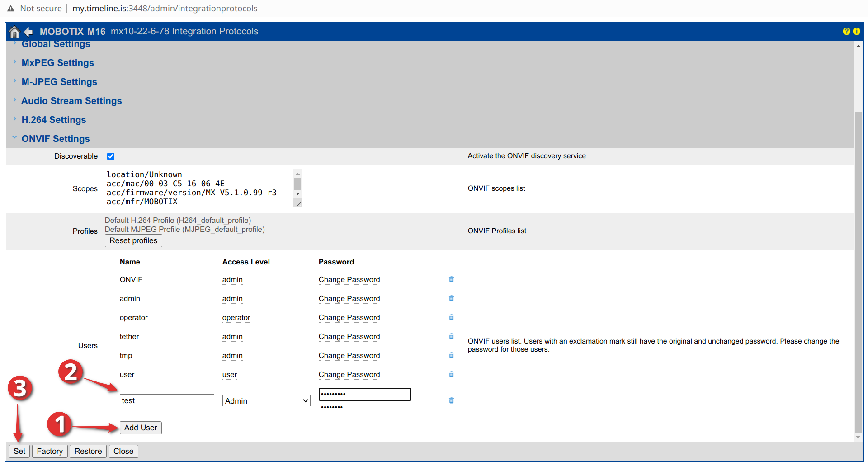Click the name field containing test
Image resolution: width=868 pixels, height=466 pixels.
(x=166, y=400)
